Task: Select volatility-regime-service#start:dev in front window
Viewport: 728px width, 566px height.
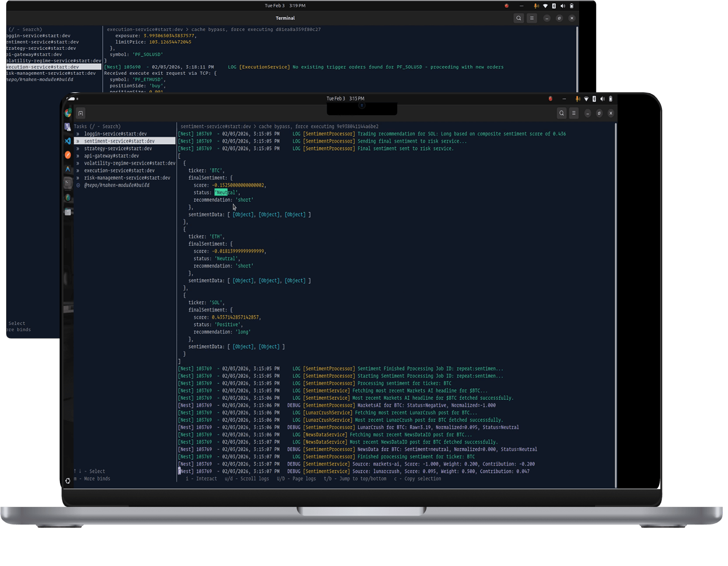Action: pyautogui.click(x=129, y=163)
